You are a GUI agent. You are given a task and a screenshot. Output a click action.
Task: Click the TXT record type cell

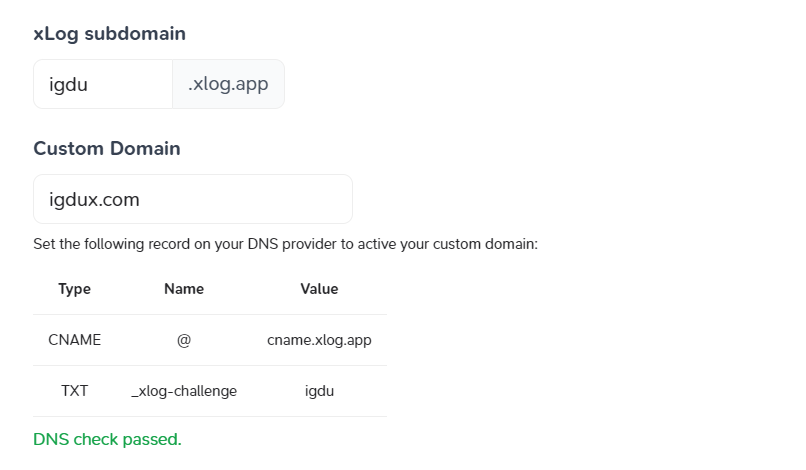(74, 391)
